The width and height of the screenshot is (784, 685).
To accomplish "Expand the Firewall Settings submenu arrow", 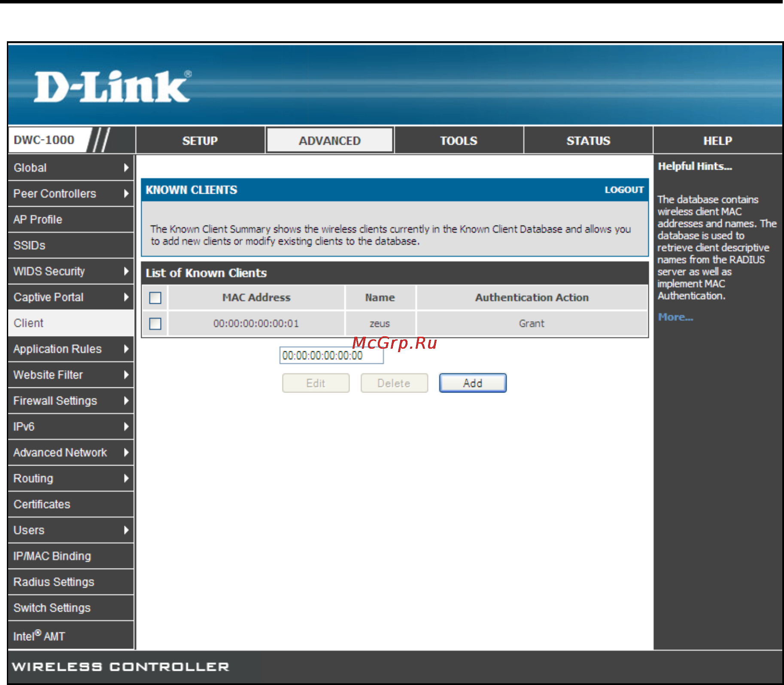I will coord(126,401).
